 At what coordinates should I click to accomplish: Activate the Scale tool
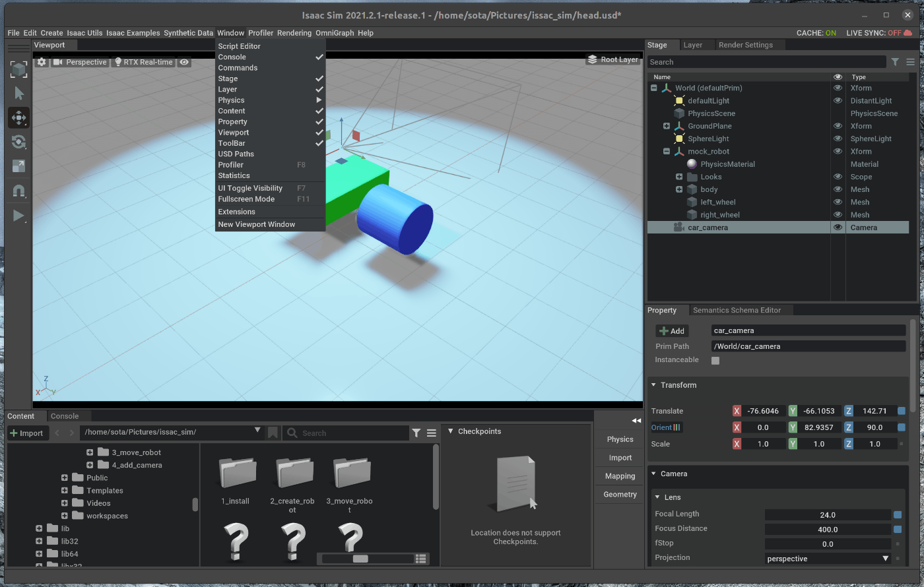[18, 166]
